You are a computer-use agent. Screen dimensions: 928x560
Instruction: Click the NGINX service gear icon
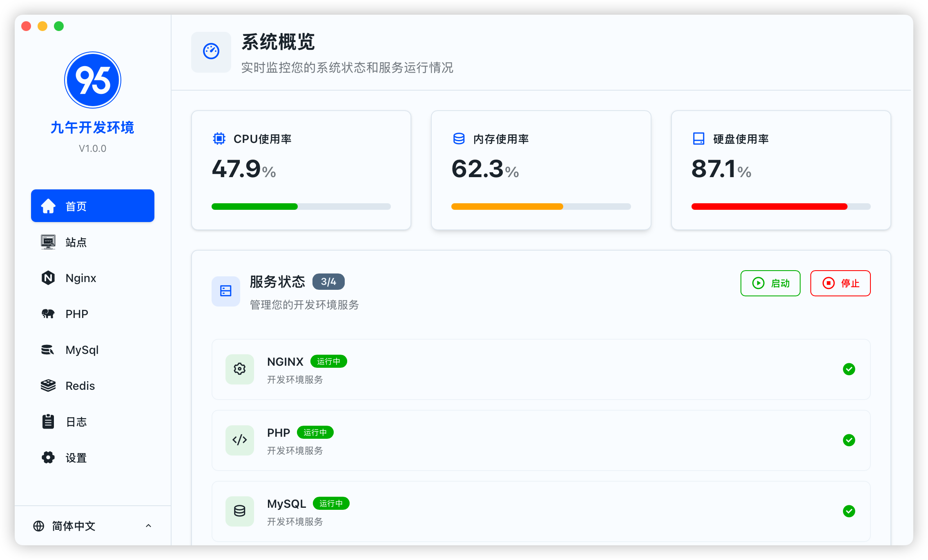239,369
